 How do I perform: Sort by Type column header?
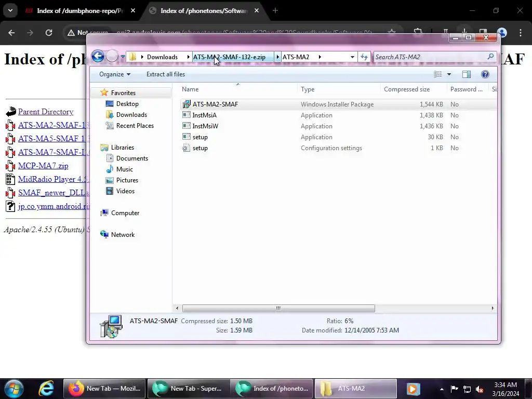coord(339,89)
